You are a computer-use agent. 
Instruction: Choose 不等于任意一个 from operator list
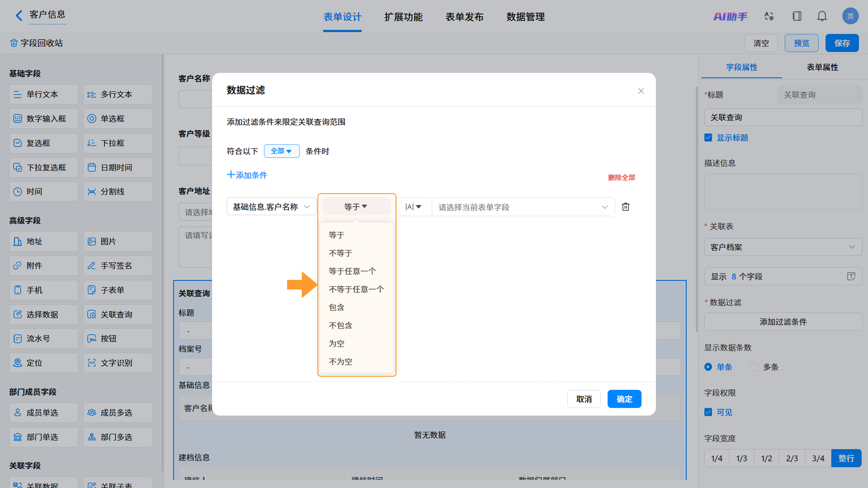tap(356, 289)
